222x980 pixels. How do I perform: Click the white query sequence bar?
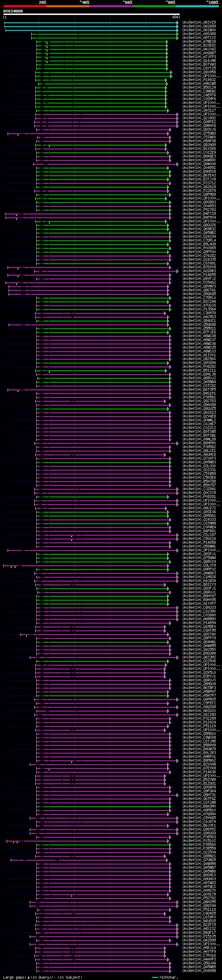[x=92, y=15]
